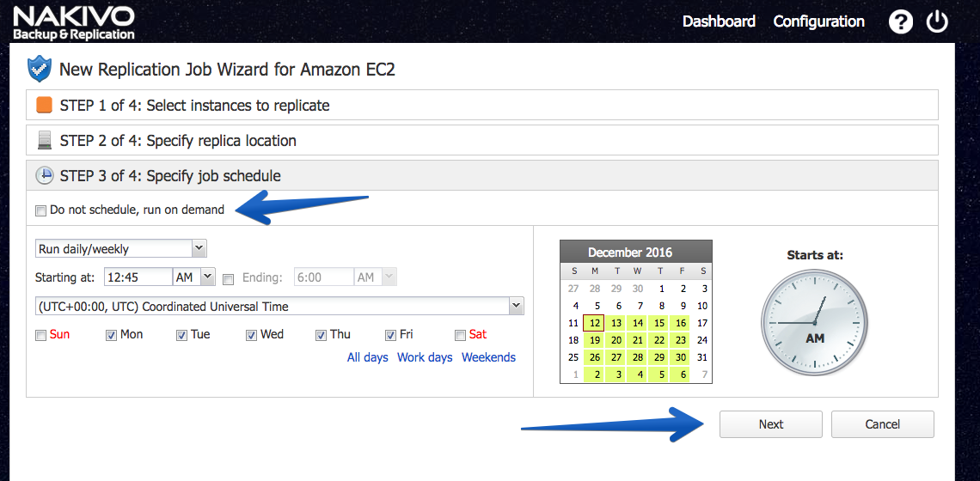Click the Step 3 clock schedule icon
This screenshot has height=481, width=980.
45,175
